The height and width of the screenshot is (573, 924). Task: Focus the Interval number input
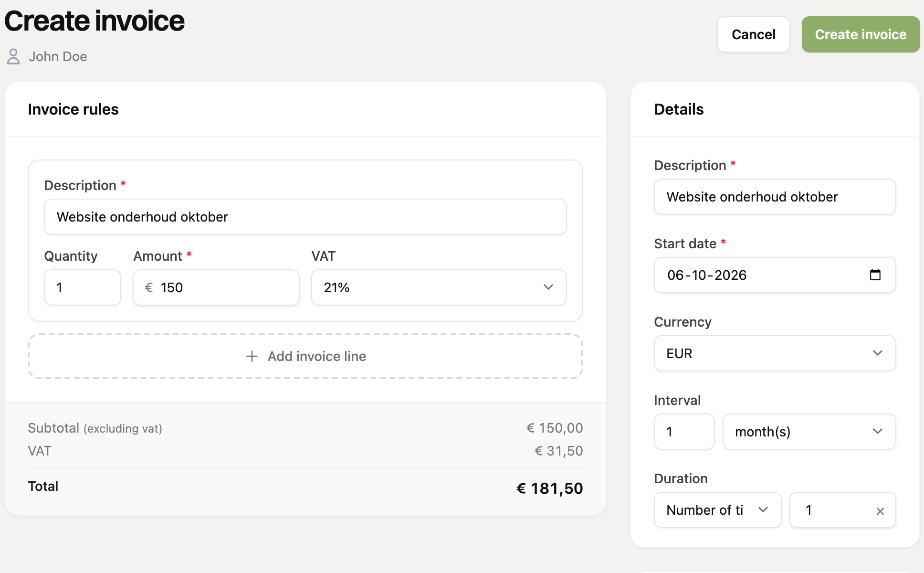pos(684,432)
